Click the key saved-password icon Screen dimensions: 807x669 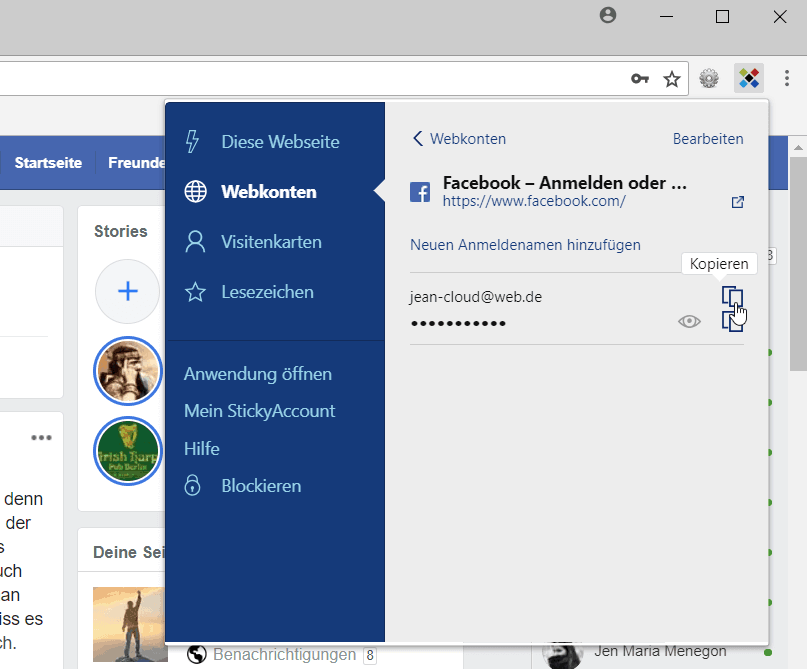640,79
